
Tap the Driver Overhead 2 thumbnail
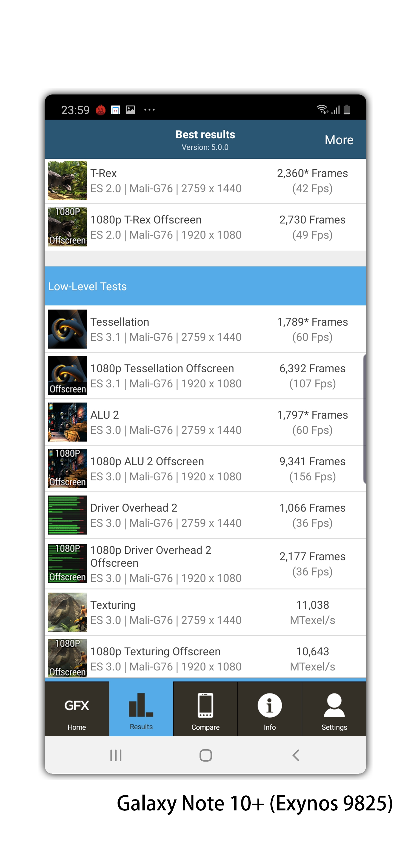(67, 515)
